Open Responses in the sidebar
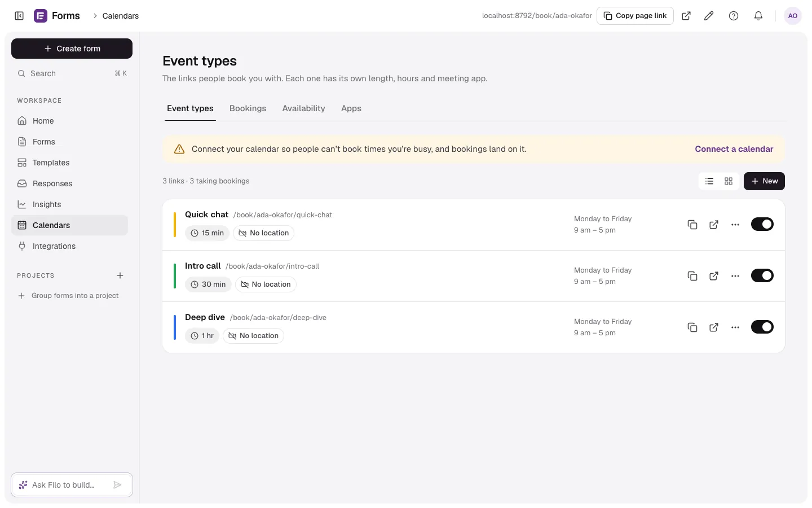 pos(69,183)
